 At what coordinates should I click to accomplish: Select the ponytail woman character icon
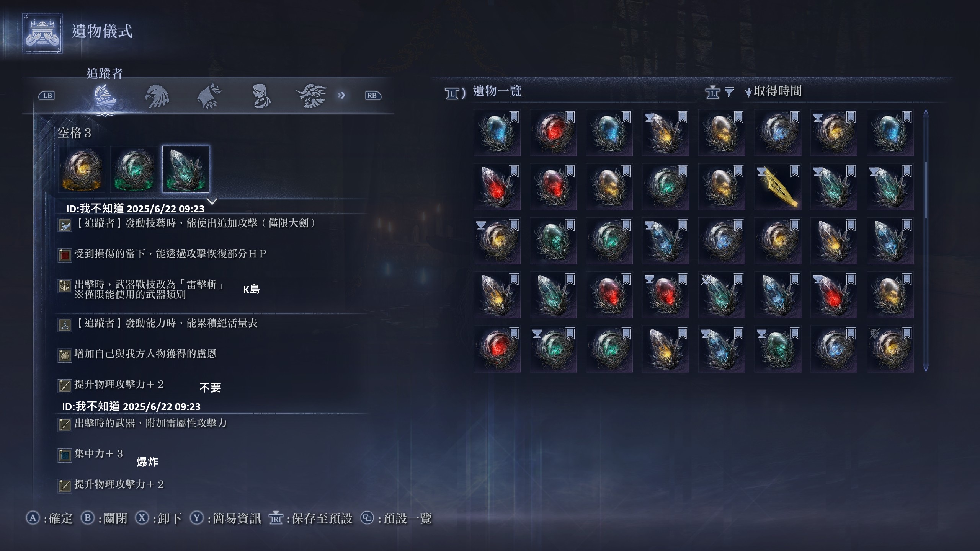261,96
